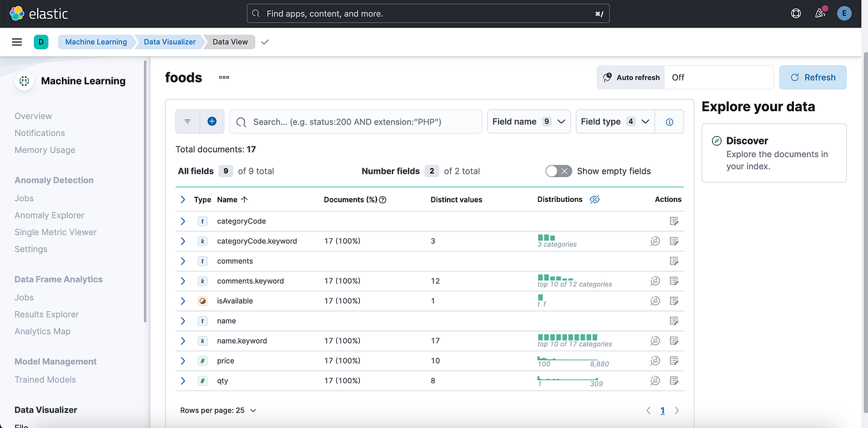Explore price field in Lens
The image size is (868, 428).
pyautogui.click(x=655, y=360)
